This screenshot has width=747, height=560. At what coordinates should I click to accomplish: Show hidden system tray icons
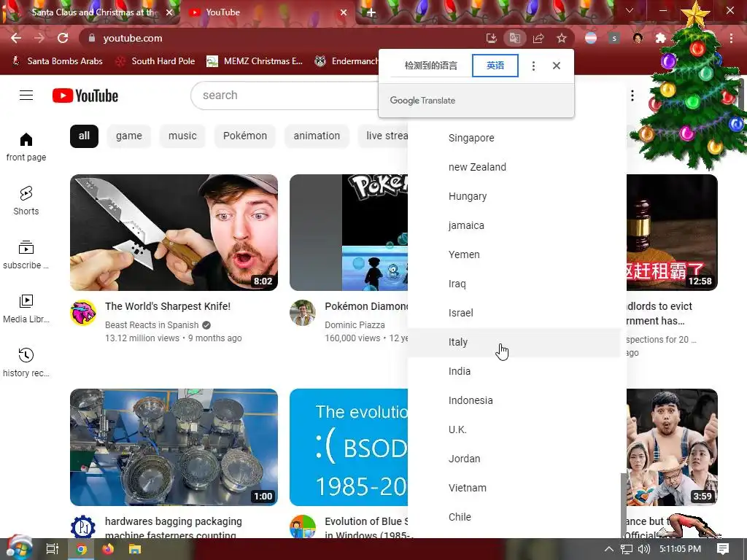(x=609, y=549)
